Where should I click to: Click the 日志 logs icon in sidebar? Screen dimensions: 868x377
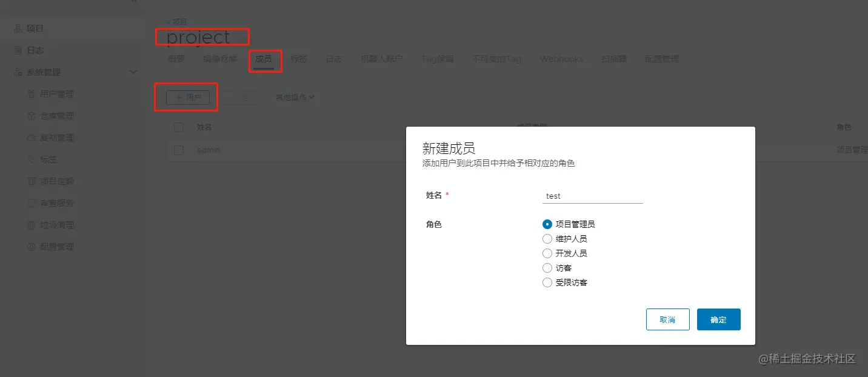pyautogui.click(x=18, y=50)
